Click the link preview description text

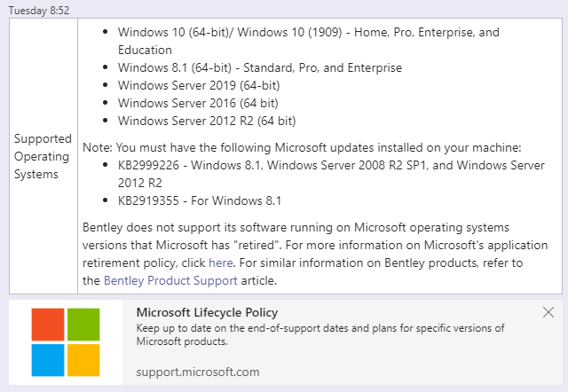click(x=319, y=334)
